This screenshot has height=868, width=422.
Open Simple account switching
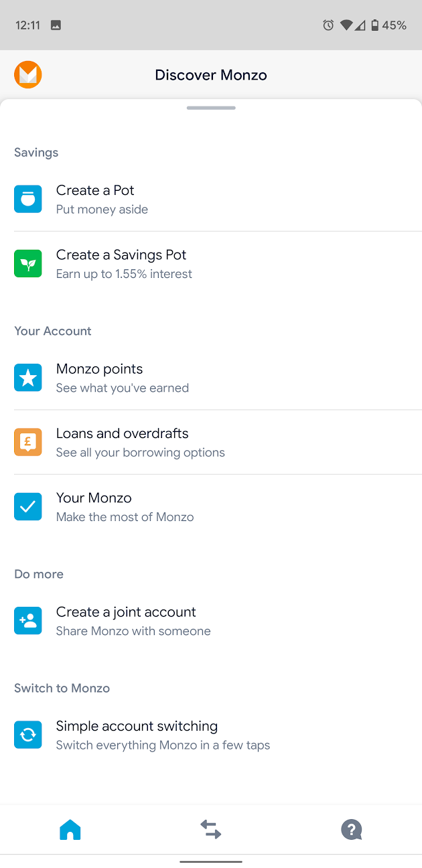211,735
